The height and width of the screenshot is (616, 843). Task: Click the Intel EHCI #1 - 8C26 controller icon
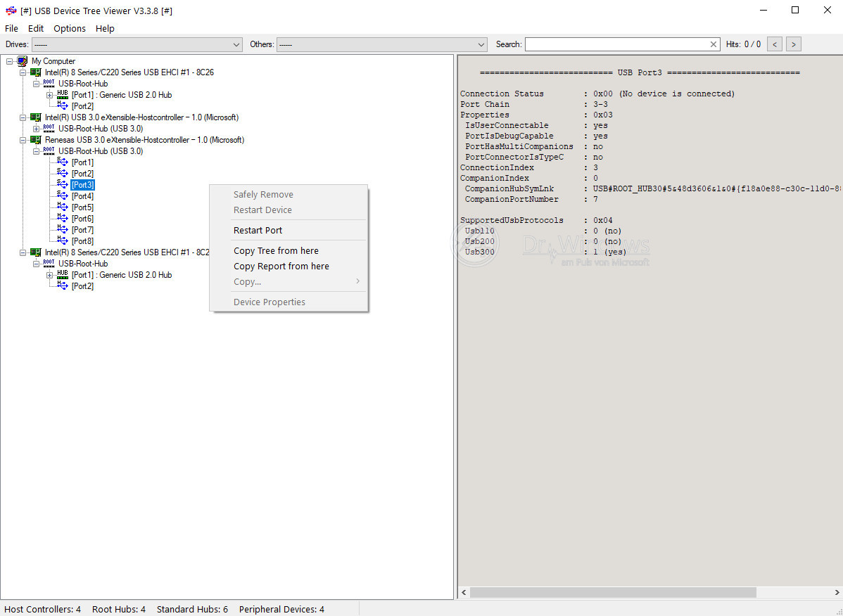tap(35, 72)
